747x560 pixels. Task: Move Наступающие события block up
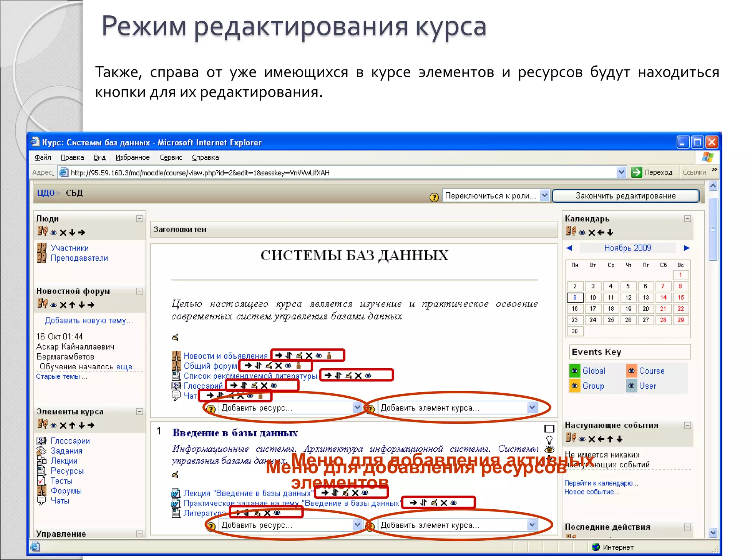[610, 439]
